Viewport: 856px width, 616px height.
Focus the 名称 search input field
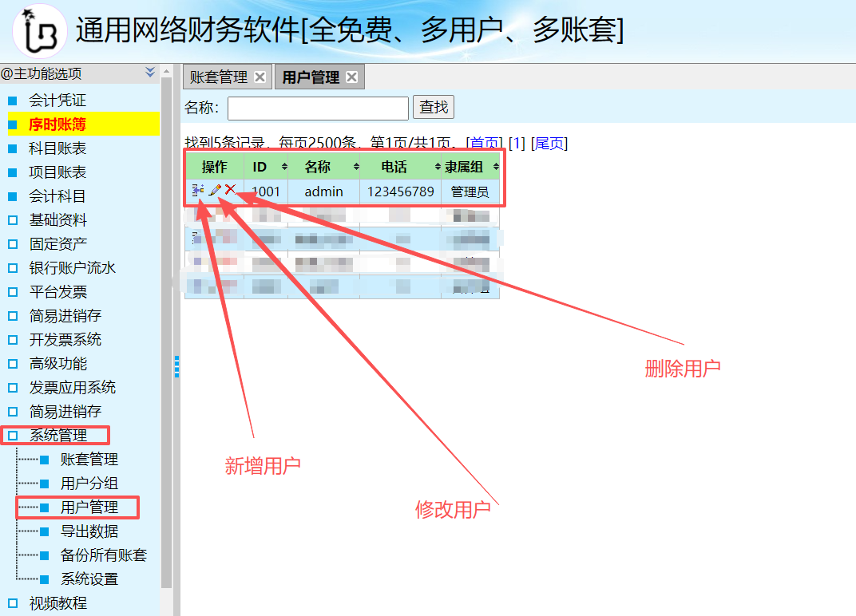coord(318,108)
